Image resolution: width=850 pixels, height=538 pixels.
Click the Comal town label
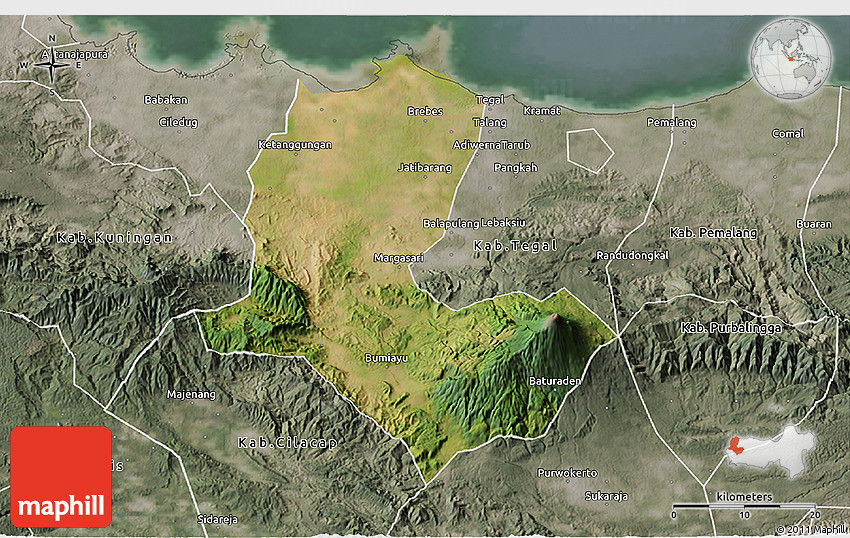787,134
